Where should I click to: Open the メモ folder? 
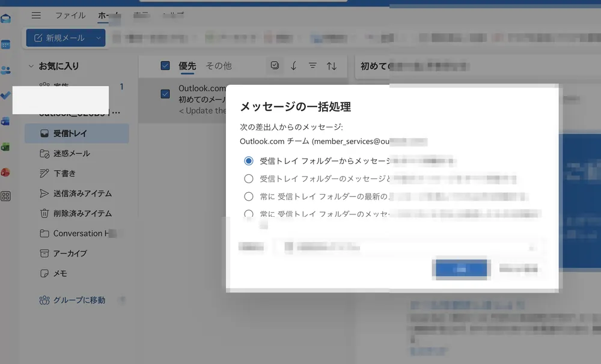point(77,273)
